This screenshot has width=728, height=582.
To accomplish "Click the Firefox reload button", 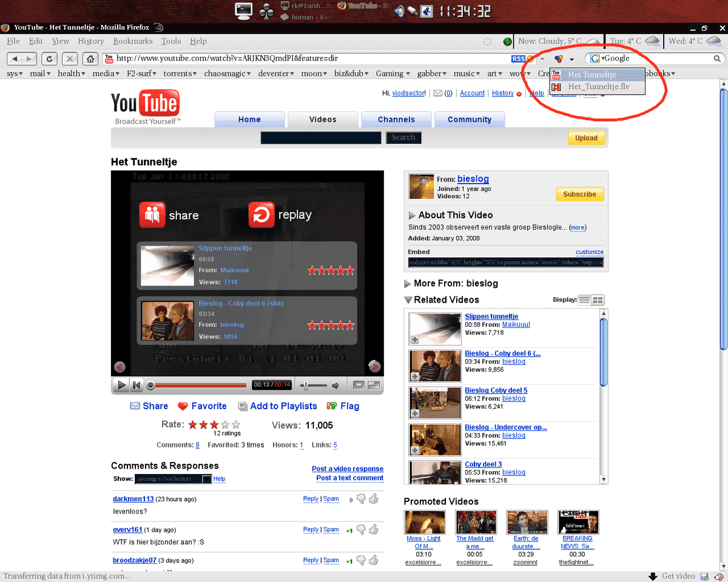I will tap(50, 59).
